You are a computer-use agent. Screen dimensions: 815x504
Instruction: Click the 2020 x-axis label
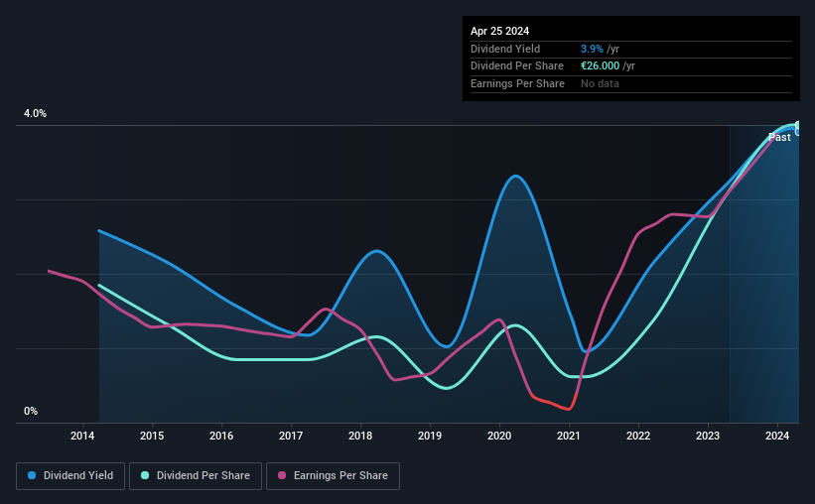(x=499, y=436)
